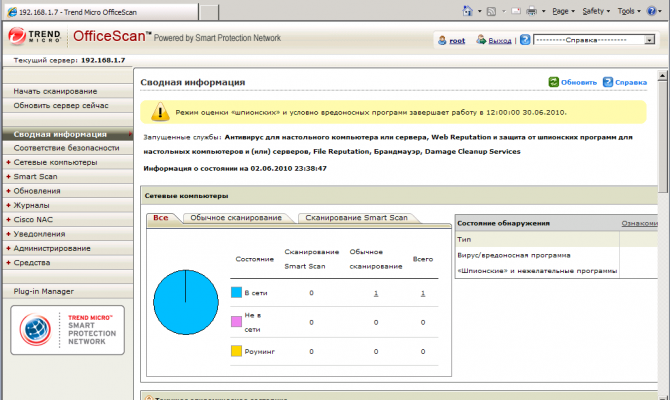Click «Шпионские» и нежелательные программы row
The height and width of the screenshot is (400, 670).
pyautogui.click(x=556, y=271)
